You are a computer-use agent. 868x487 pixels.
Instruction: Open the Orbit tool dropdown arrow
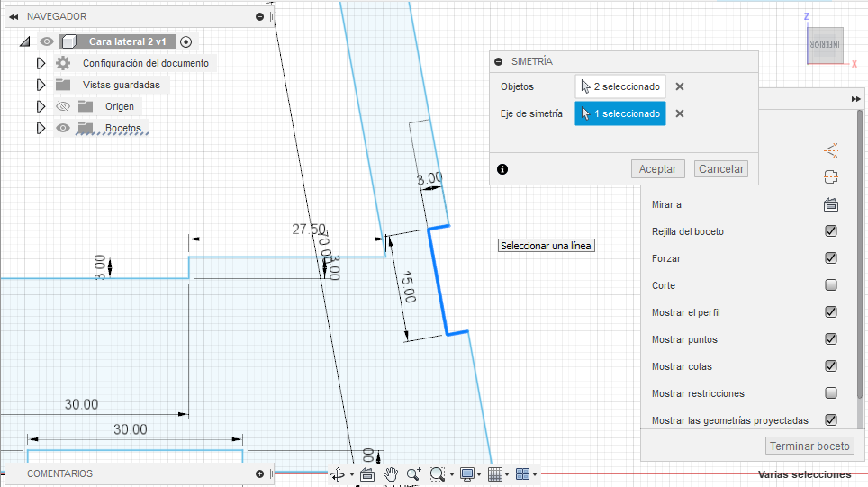[351, 474]
